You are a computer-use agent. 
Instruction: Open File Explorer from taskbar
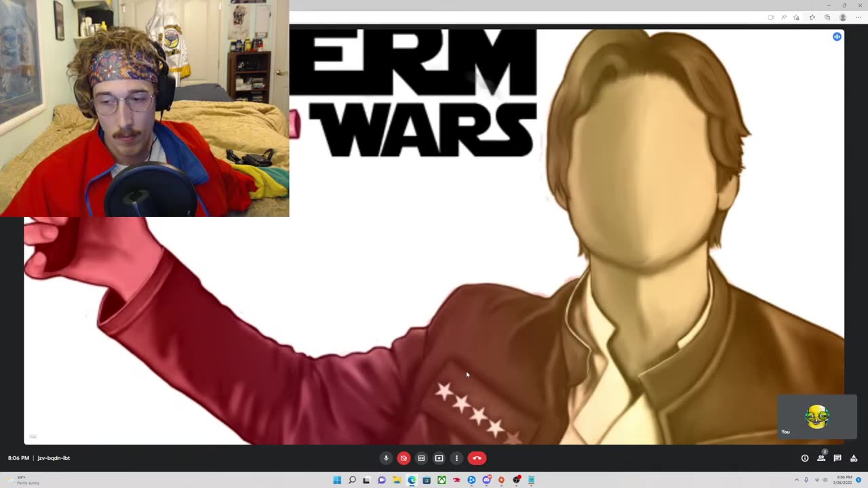click(397, 480)
